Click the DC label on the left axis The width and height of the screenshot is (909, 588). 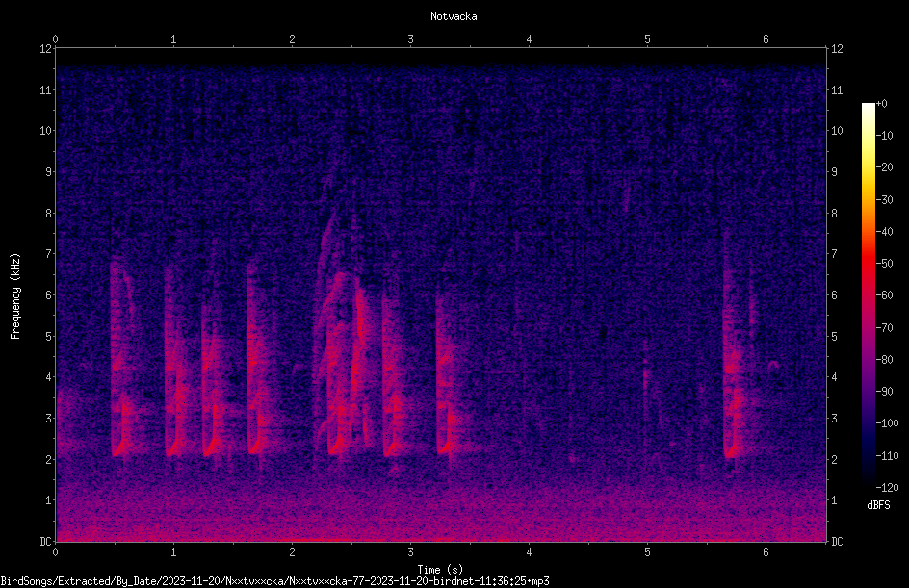[45, 542]
